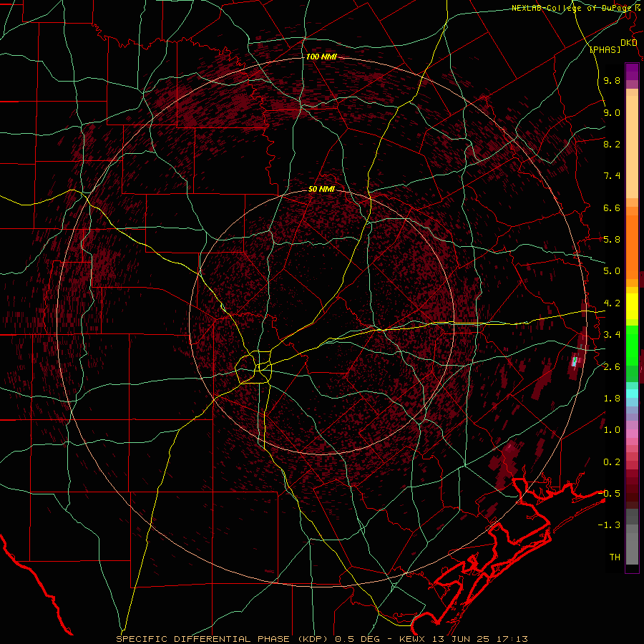The image size is (644, 644).
Task: Select the 9.0 value on color scale
Action: (612, 112)
